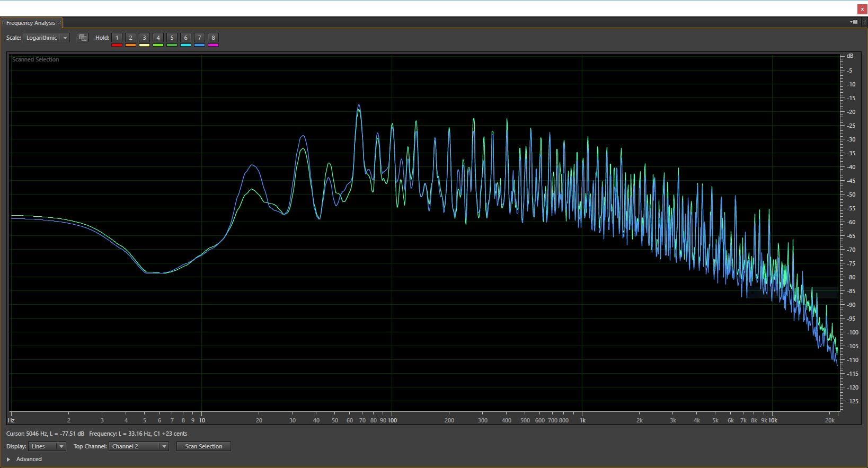This screenshot has height=468, width=868.
Task: Toggle Hold button 4
Action: (x=158, y=38)
